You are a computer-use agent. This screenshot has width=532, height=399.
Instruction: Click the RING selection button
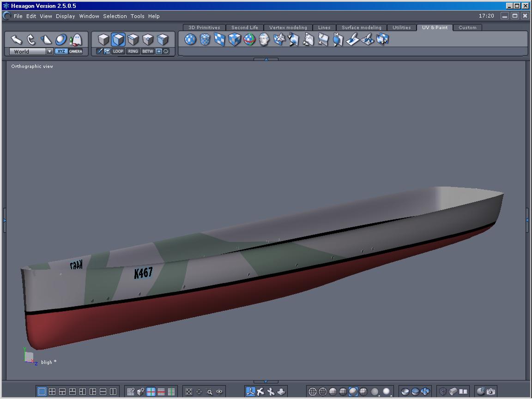(133, 51)
